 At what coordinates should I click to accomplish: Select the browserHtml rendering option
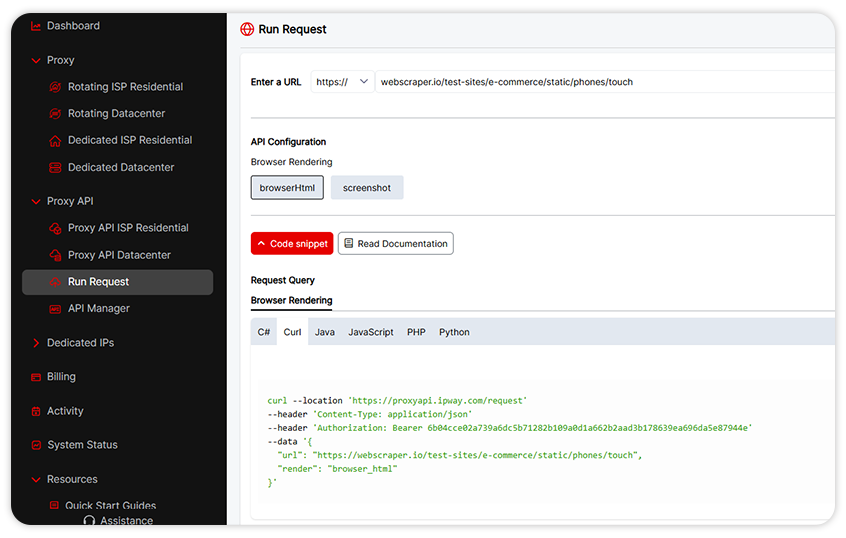click(x=287, y=188)
